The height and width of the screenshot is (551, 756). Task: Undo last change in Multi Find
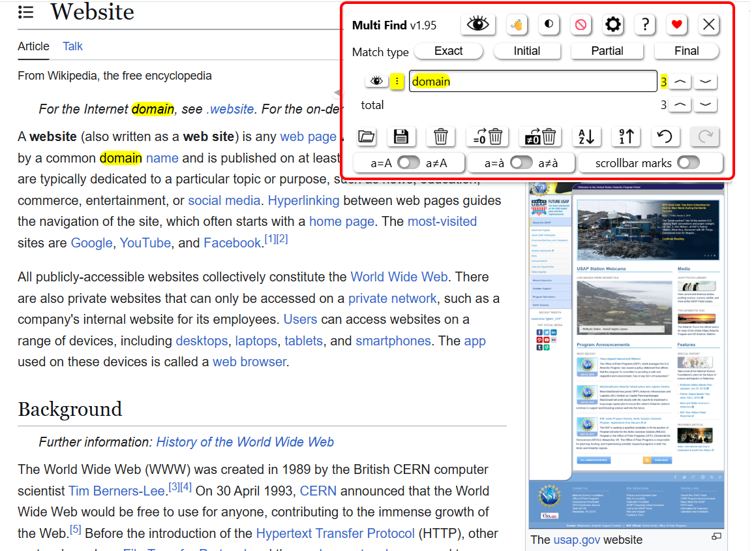665,136
